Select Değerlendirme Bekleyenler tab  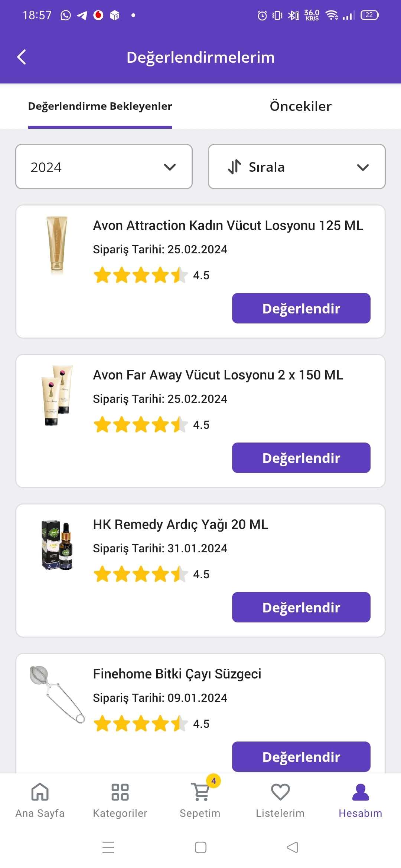[100, 106]
